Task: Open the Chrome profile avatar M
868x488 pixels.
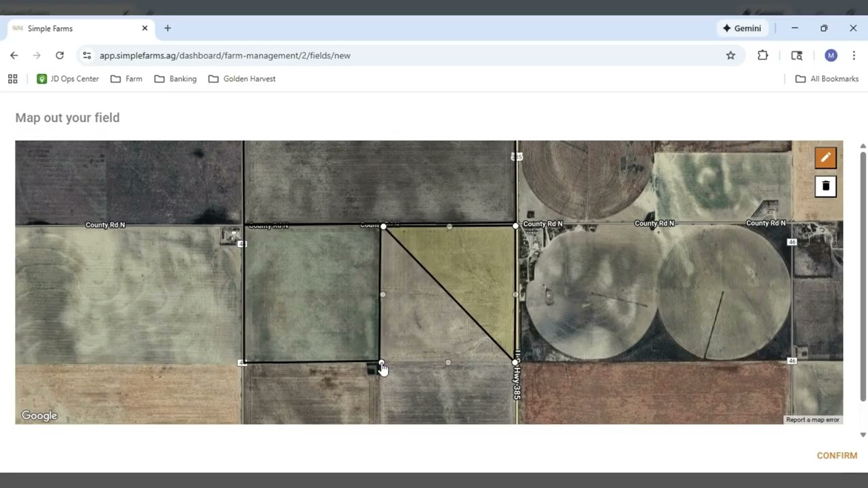Action: pyautogui.click(x=831, y=56)
